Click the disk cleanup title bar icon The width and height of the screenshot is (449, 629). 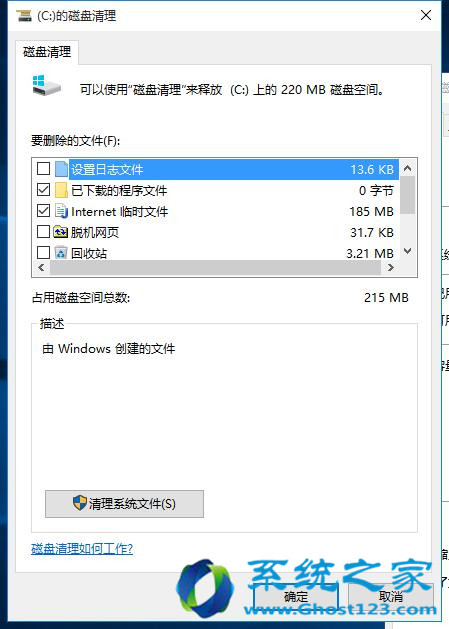click(24, 16)
